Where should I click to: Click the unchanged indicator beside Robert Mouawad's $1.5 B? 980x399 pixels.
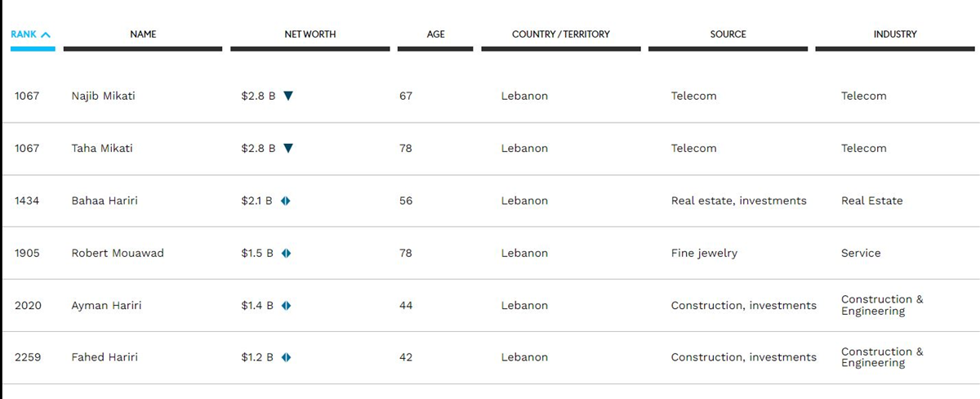click(x=286, y=253)
